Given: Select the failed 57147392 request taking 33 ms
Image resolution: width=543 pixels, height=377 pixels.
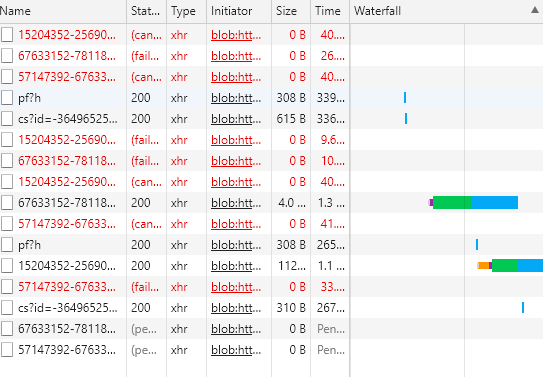Looking at the screenshot, I should click(x=67, y=287).
